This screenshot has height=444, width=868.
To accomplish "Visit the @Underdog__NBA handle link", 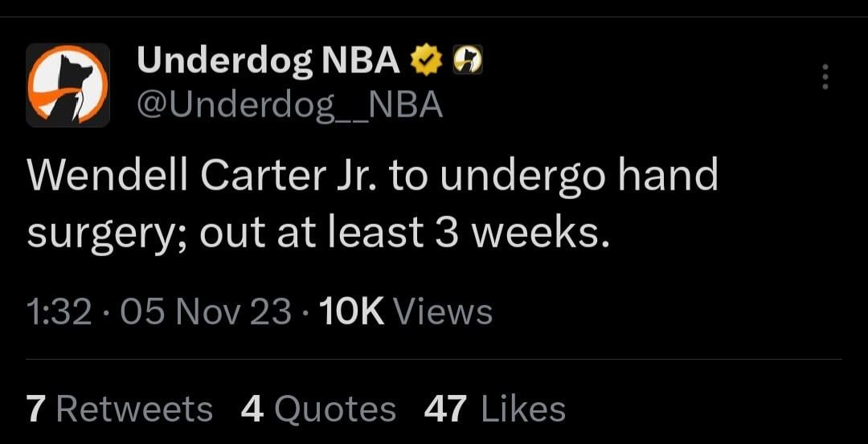I will (290, 105).
